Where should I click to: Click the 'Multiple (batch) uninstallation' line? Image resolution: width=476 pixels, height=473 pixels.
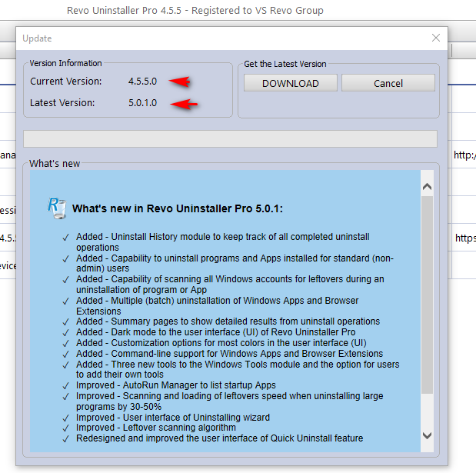coord(217,306)
